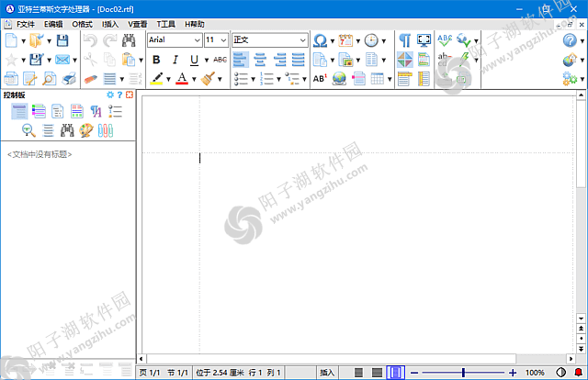Click the control board question mark icon

coord(119,95)
